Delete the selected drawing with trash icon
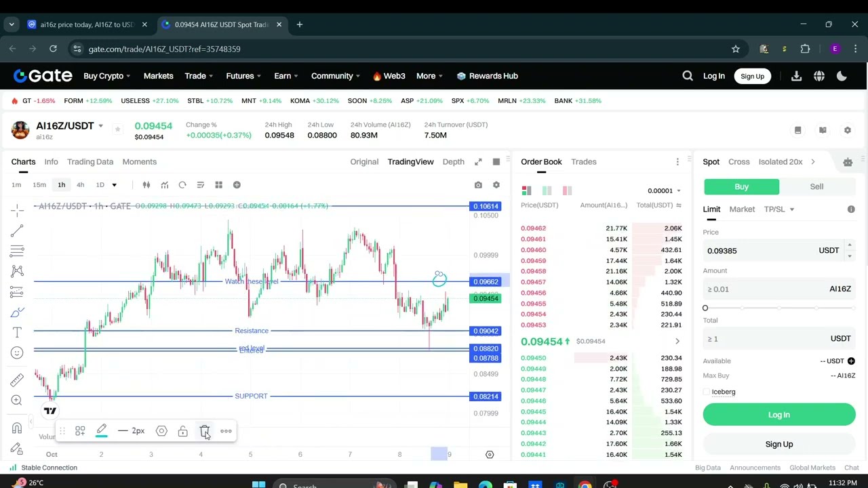This screenshot has height=488, width=868. 205,431
